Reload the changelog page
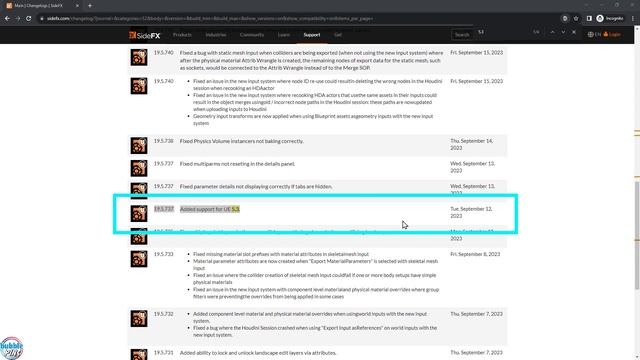This screenshot has width=640, height=360. (x=29, y=18)
